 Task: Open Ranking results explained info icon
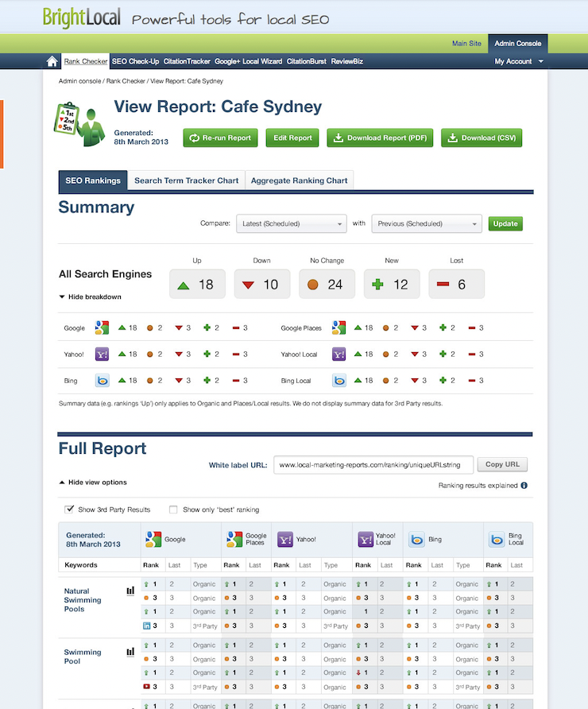pyautogui.click(x=524, y=485)
